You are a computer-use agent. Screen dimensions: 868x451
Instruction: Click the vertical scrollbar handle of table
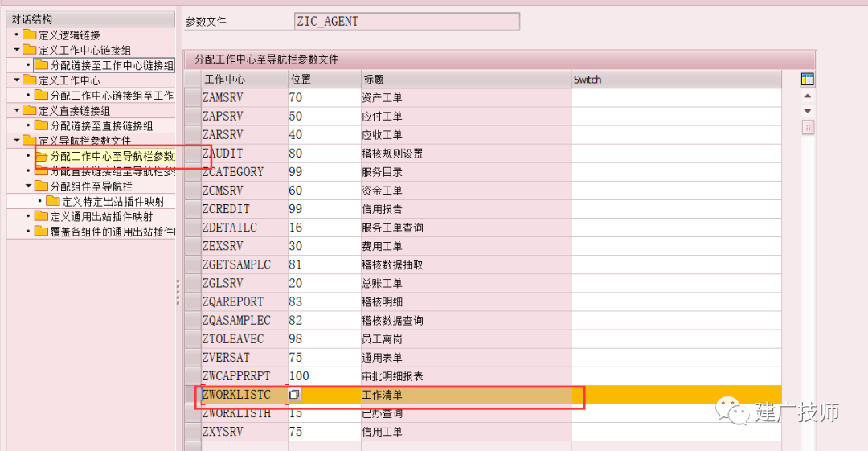tap(808, 128)
